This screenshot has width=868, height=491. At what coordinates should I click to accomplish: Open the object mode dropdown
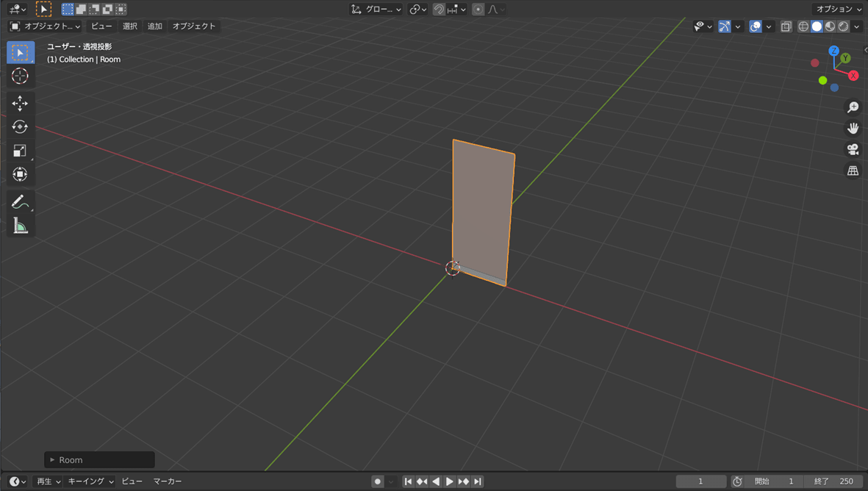[46, 26]
